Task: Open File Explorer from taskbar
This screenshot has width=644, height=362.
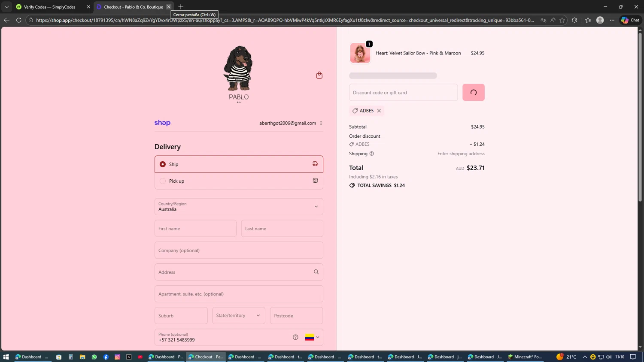Action: coord(82,357)
